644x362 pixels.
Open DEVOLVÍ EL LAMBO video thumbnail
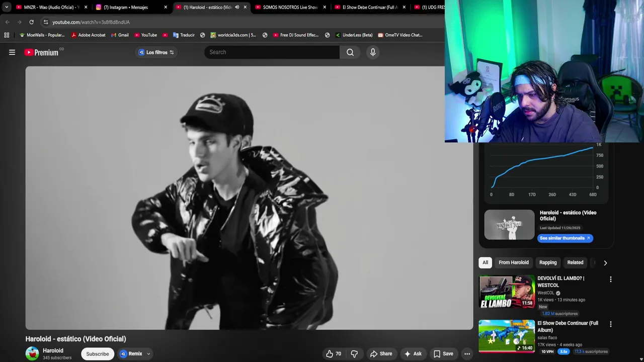coord(507,292)
